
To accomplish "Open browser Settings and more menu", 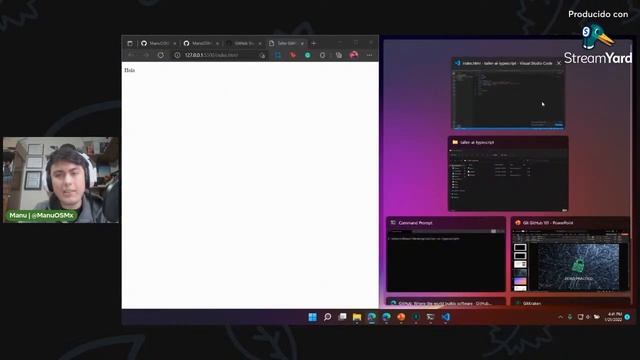I will click(369, 55).
